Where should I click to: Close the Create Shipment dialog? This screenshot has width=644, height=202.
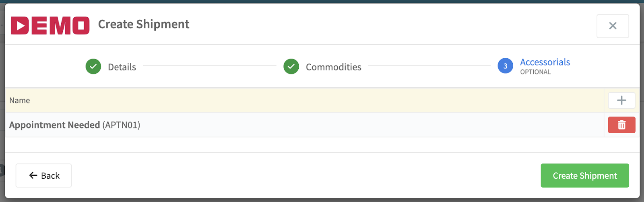pyautogui.click(x=613, y=26)
